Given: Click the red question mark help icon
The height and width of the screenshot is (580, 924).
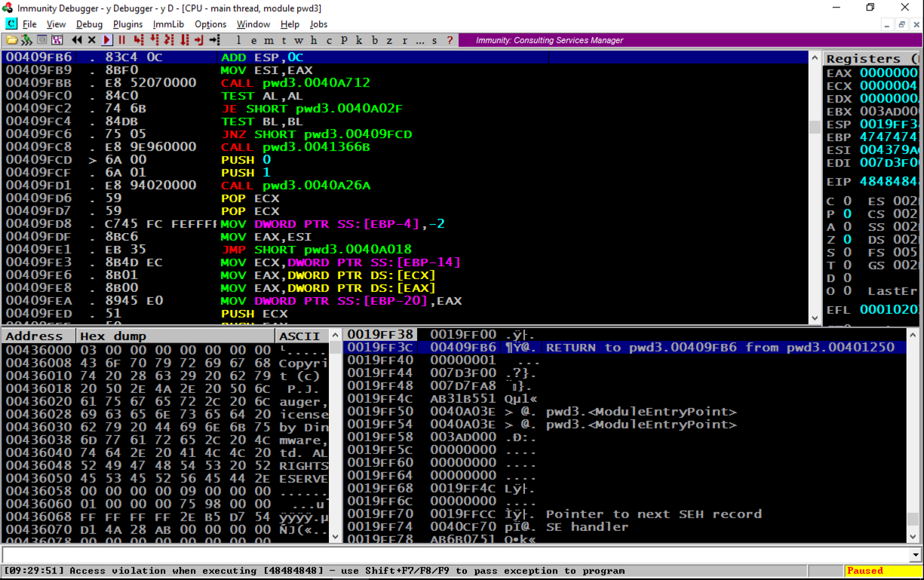Looking at the screenshot, I should click(450, 40).
